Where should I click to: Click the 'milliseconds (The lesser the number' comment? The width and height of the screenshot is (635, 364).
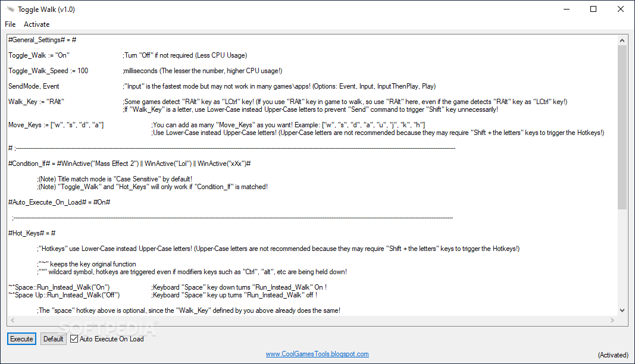[x=202, y=71]
